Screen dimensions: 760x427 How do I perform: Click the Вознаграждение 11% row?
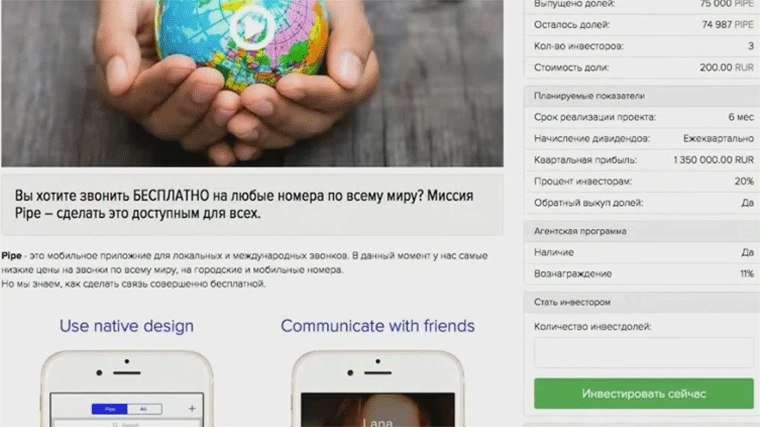click(x=642, y=274)
